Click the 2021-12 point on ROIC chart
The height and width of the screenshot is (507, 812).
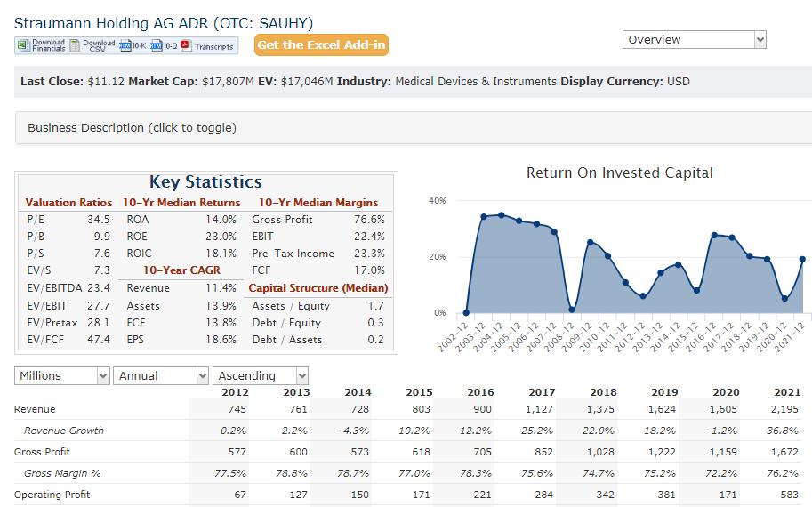click(802, 259)
